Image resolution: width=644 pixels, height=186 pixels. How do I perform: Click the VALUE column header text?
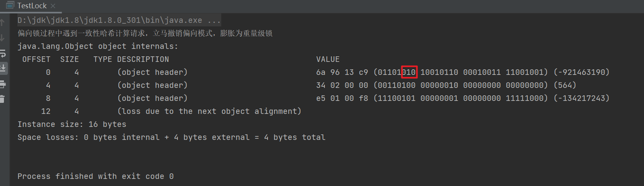tap(328, 59)
